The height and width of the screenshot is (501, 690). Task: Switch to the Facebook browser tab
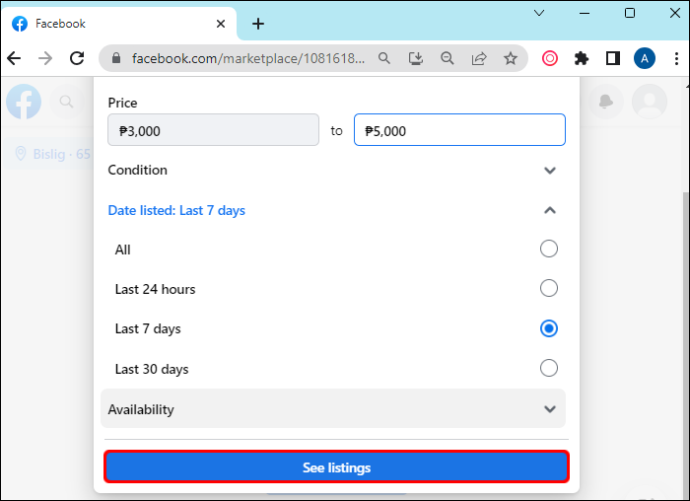tap(119, 24)
